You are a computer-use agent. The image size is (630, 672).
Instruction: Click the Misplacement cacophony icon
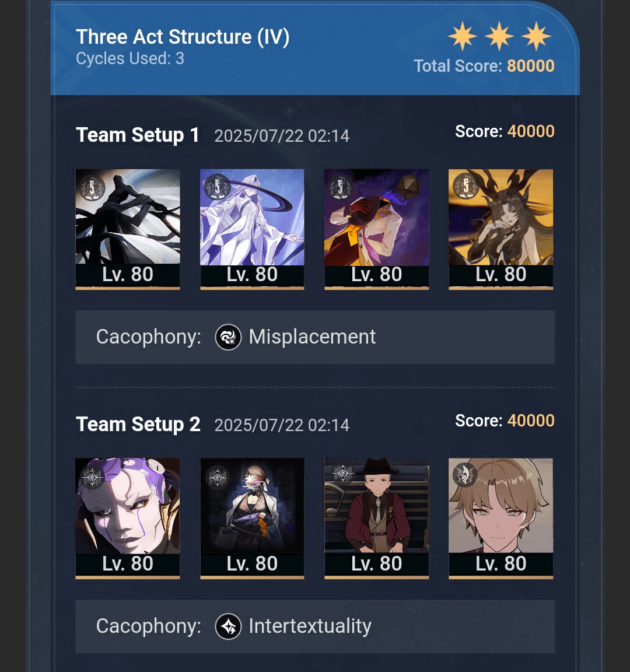click(228, 337)
